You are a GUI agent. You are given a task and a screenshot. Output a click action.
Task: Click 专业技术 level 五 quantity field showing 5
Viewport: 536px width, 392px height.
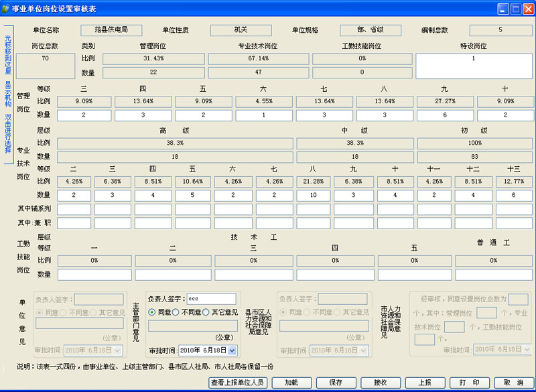(x=193, y=196)
